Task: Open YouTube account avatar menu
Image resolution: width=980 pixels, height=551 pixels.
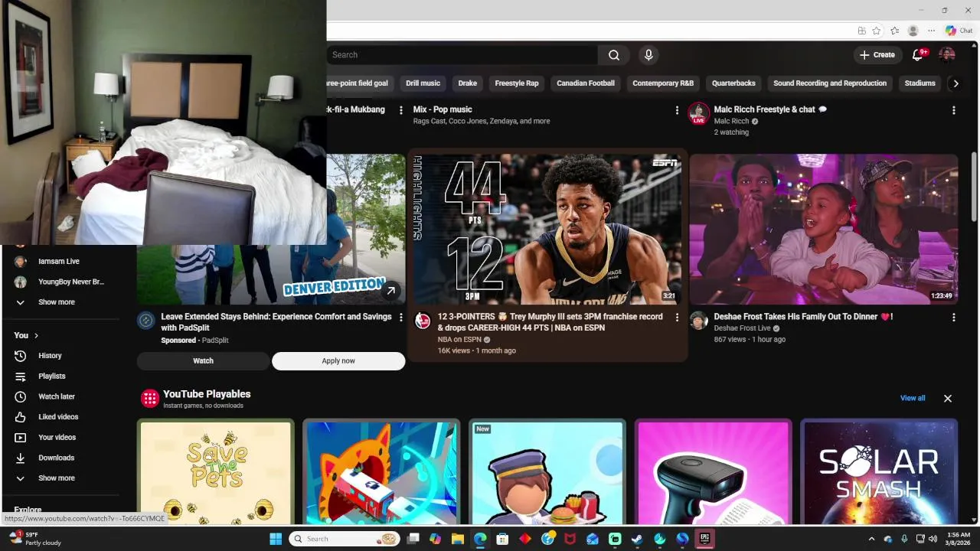Action: tap(947, 55)
